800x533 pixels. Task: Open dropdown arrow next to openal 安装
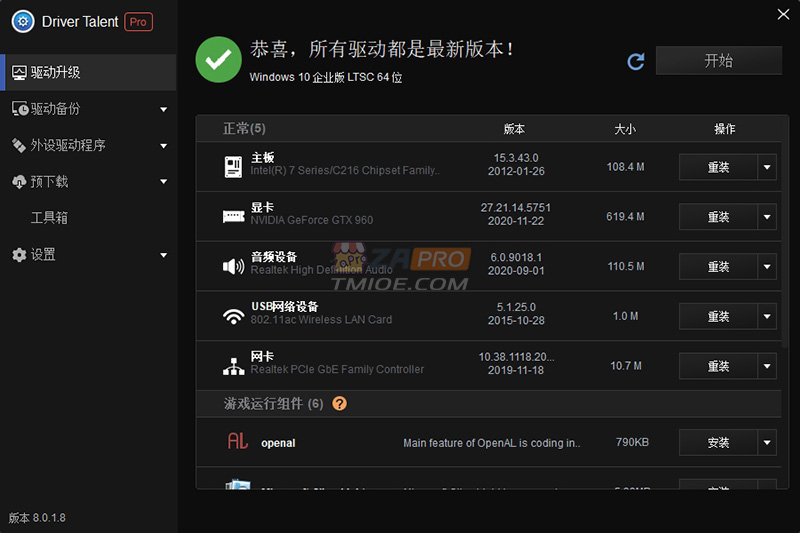point(767,443)
